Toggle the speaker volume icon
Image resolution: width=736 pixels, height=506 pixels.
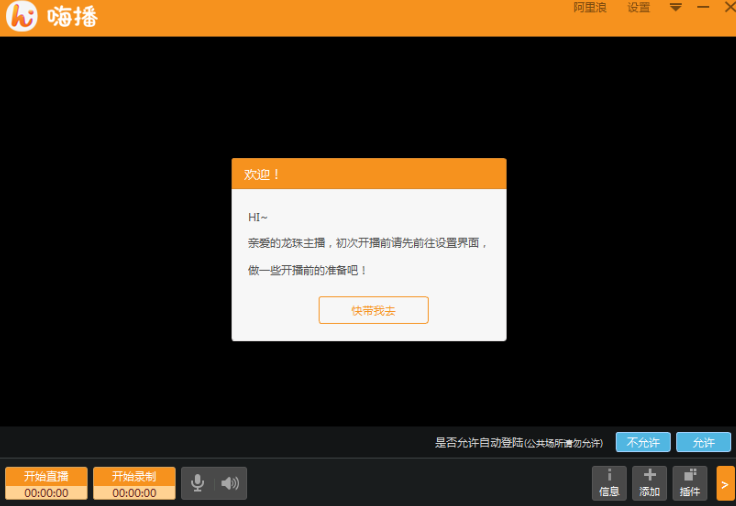coord(230,483)
